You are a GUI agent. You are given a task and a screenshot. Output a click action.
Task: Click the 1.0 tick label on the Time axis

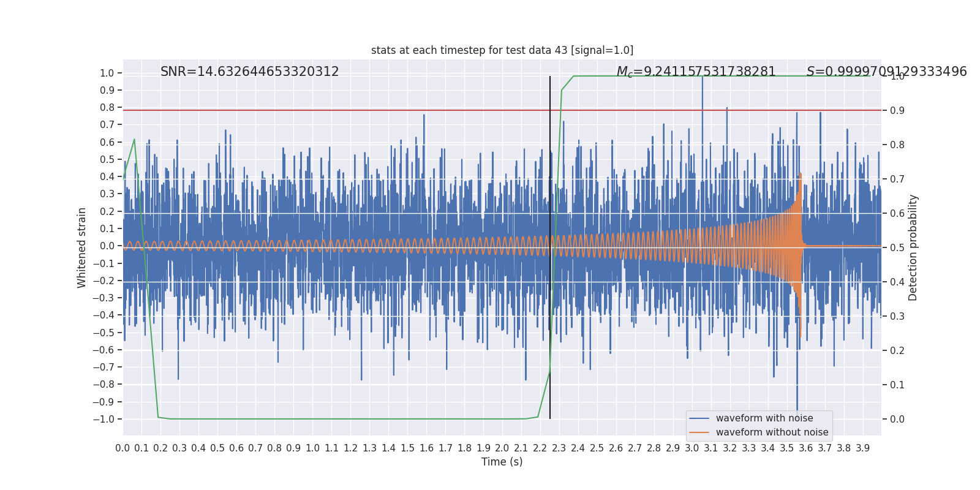(x=312, y=448)
